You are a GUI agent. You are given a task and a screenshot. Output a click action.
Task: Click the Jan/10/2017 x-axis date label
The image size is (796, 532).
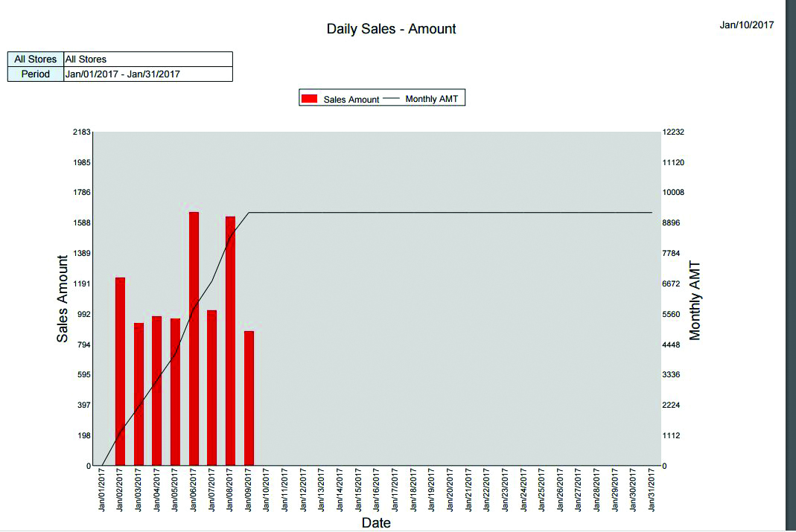point(267,490)
